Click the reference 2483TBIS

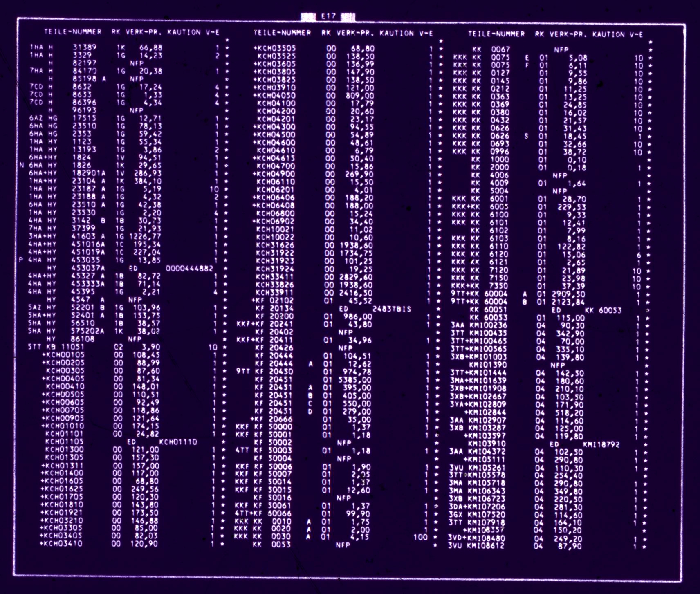coord(392,309)
